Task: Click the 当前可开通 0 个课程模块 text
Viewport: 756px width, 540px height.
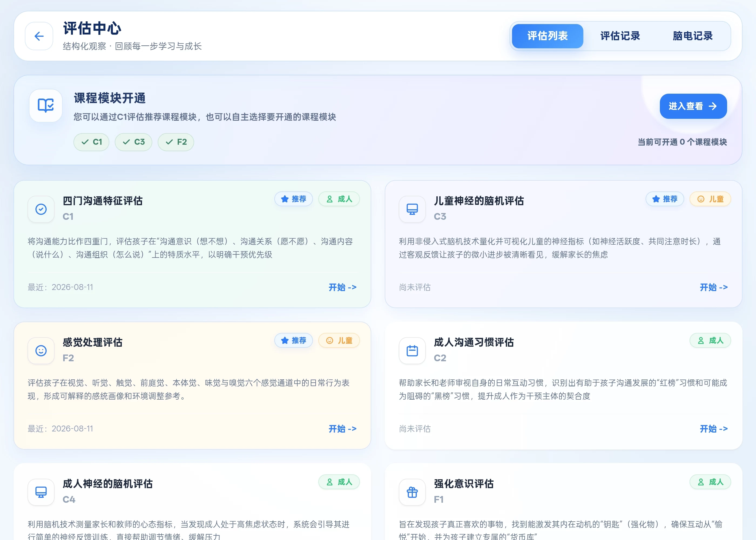Action: point(682,142)
